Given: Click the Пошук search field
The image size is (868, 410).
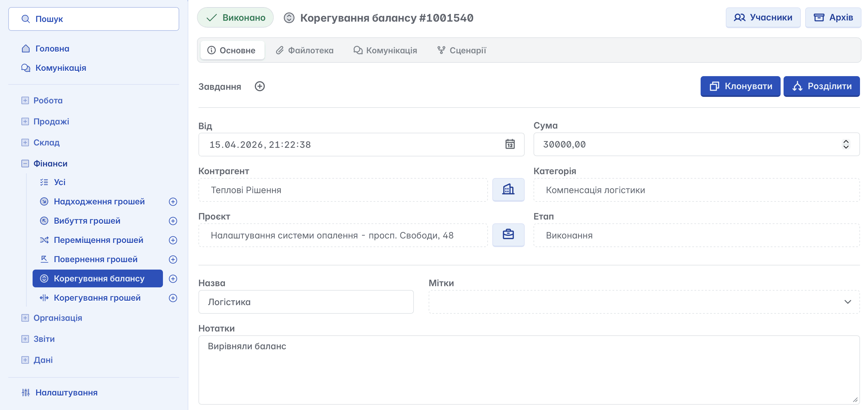Looking at the screenshot, I should pyautogui.click(x=94, y=19).
